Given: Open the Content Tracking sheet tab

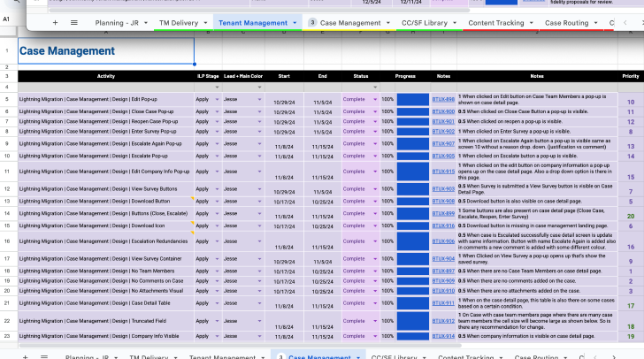Looking at the screenshot, I should [494, 22].
